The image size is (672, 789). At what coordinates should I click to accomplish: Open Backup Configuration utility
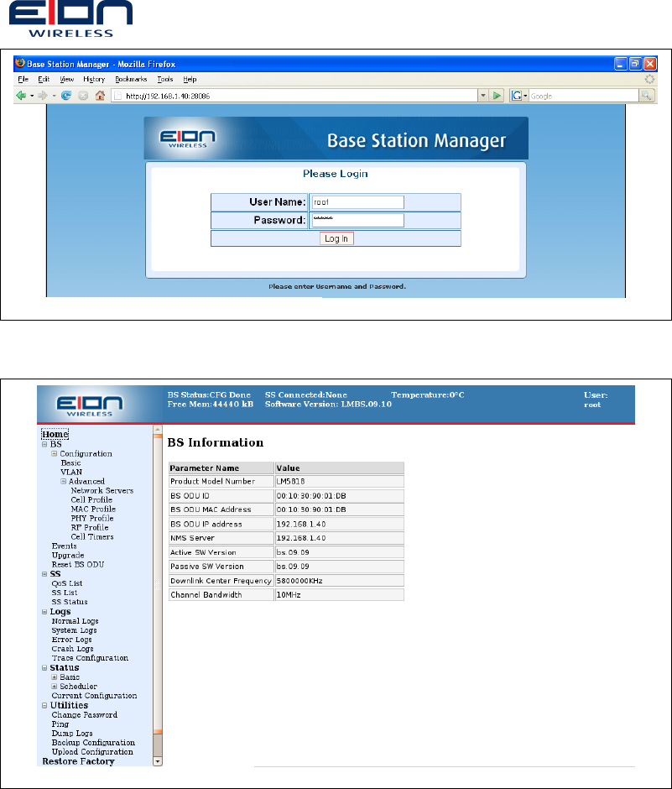(93, 743)
